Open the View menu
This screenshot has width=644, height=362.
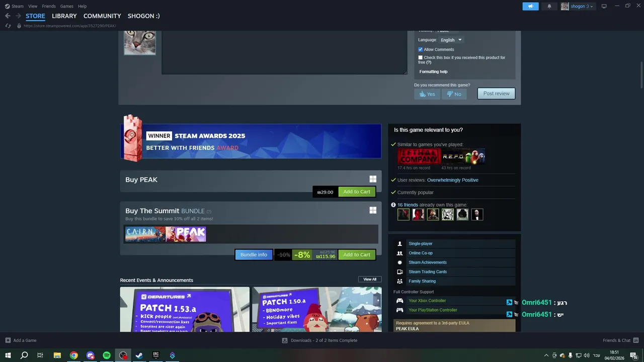33,6
